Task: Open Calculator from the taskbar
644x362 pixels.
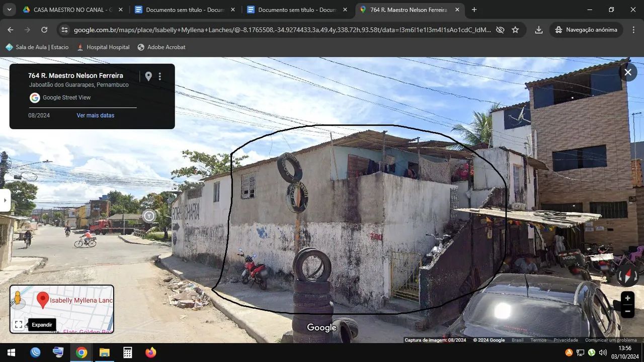Action: (x=128, y=352)
